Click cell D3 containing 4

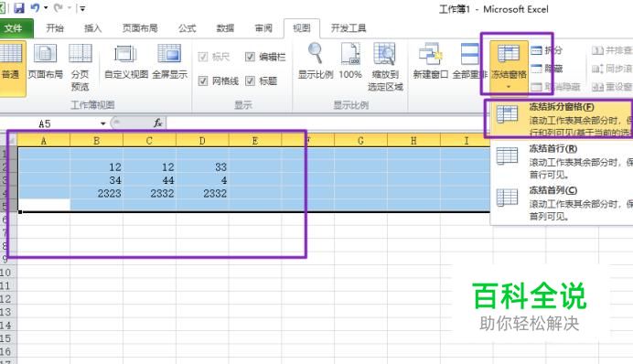click(x=202, y=180)
